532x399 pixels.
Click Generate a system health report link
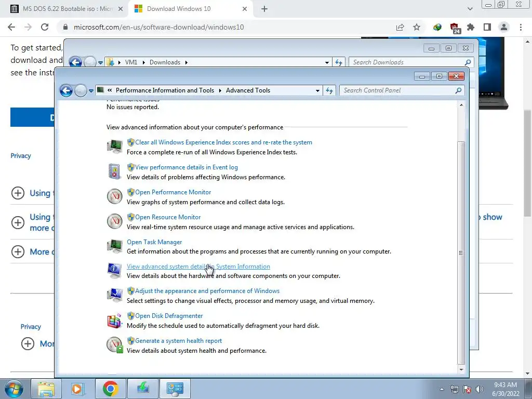click(179, 341)
